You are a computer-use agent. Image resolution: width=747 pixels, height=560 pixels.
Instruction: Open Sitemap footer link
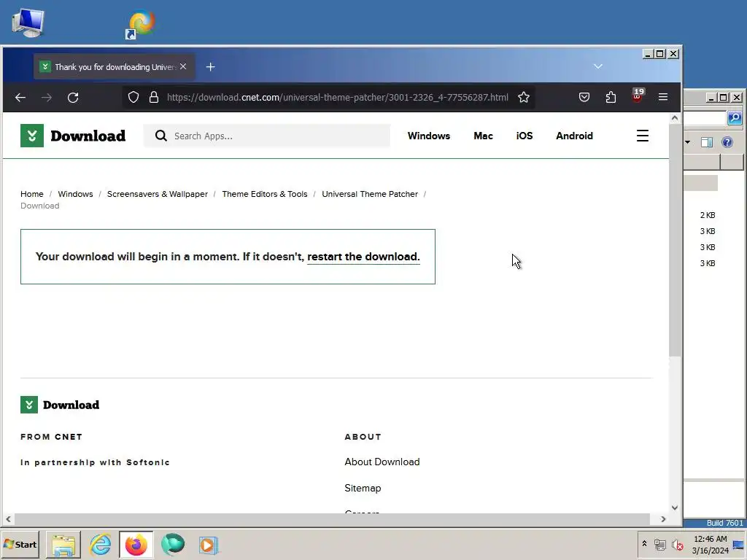coord(363,488)
